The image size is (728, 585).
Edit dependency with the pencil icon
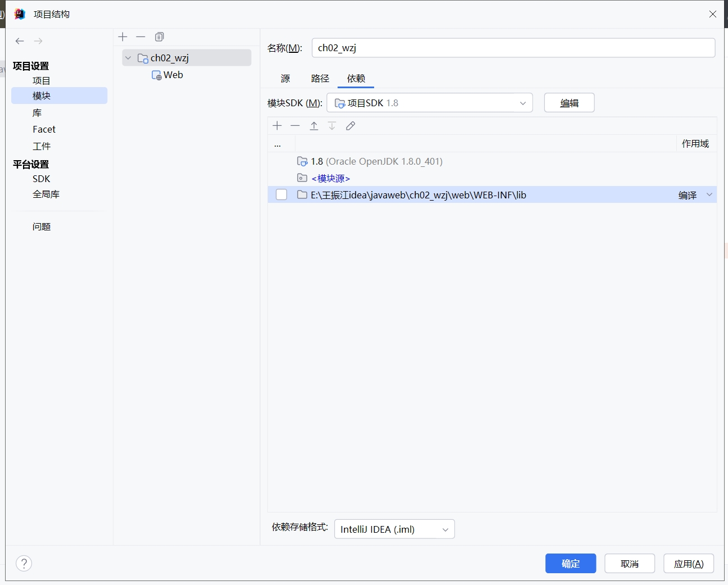351,126
